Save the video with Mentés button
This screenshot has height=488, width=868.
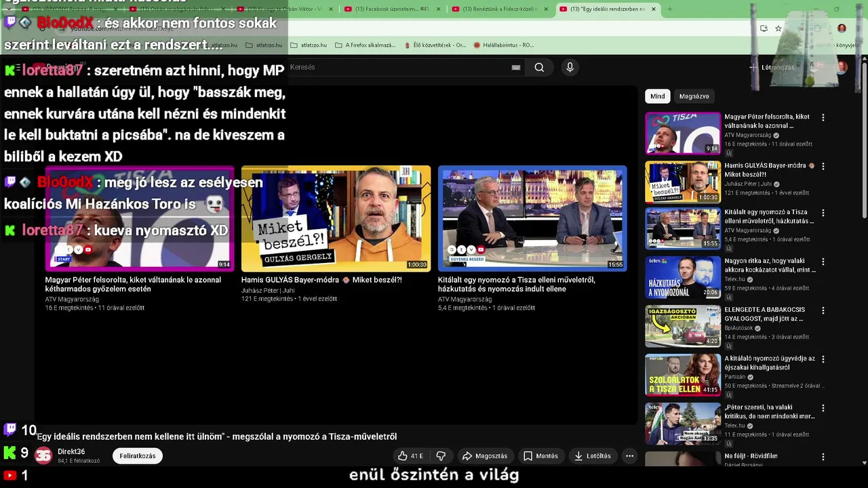point(541,456)
